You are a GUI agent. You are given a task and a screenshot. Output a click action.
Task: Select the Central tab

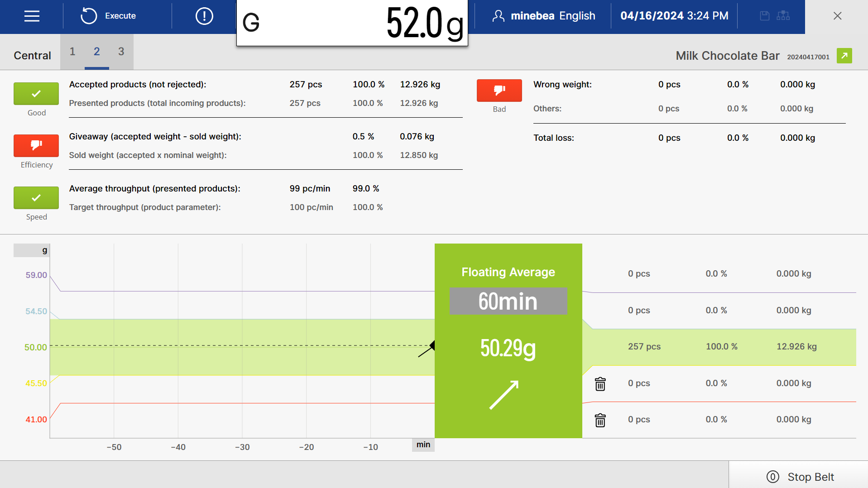[32, 56]
